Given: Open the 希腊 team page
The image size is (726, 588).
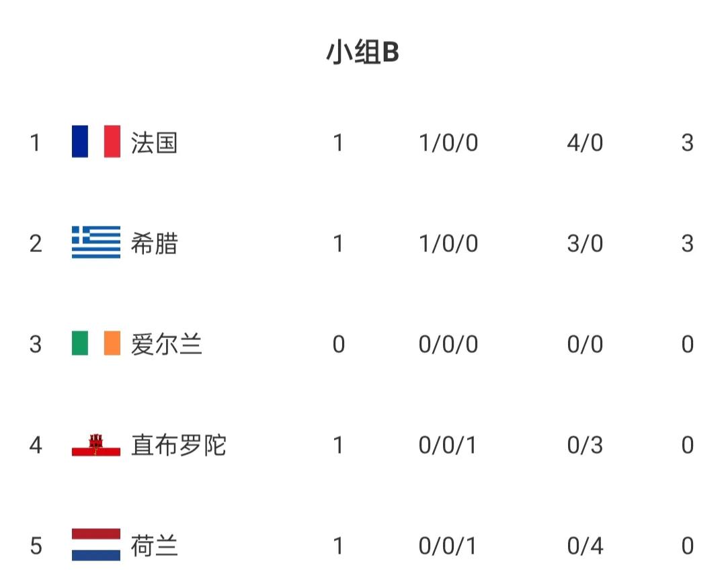Looking at the screenshot, I should click(x=154, y=243).
